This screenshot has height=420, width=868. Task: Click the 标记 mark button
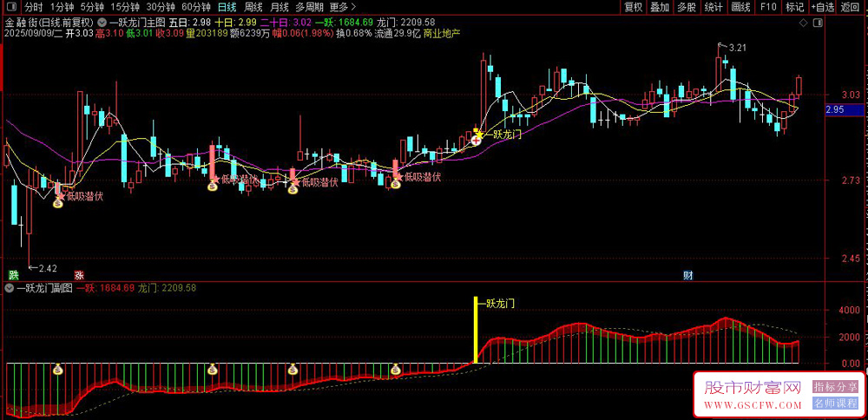[795, 7]
